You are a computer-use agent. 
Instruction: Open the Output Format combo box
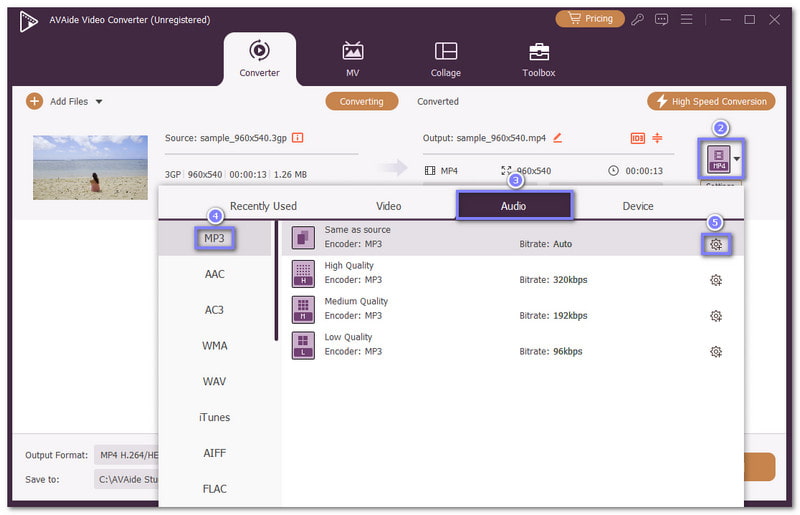[x=126, y=455]
